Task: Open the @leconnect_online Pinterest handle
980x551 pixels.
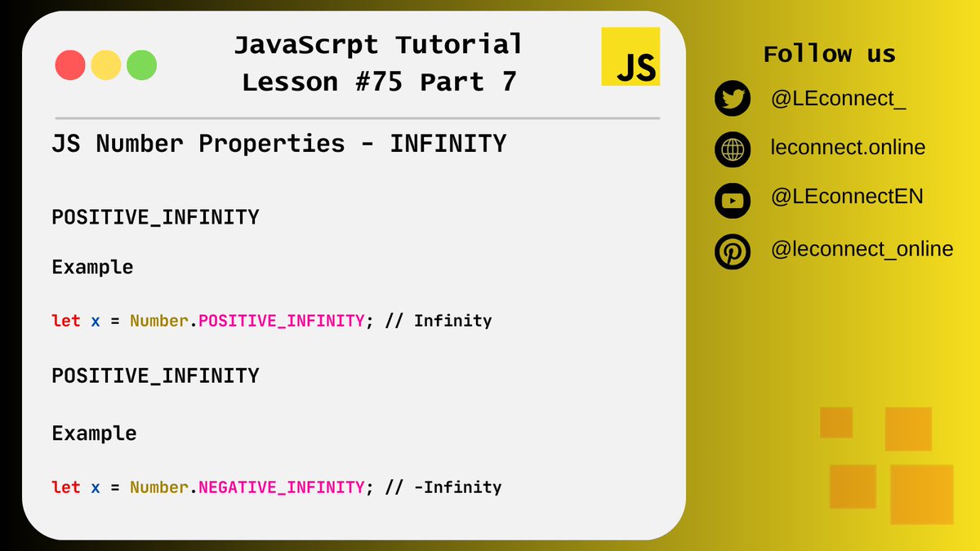Action: [x=862, y=248]
